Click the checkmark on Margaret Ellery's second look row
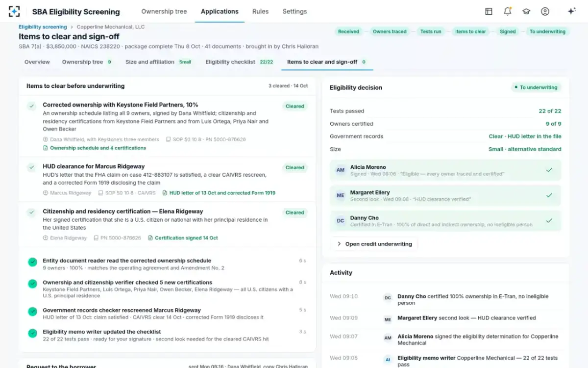Viewport: 588px width, 368px height. [x=549, y=195]
